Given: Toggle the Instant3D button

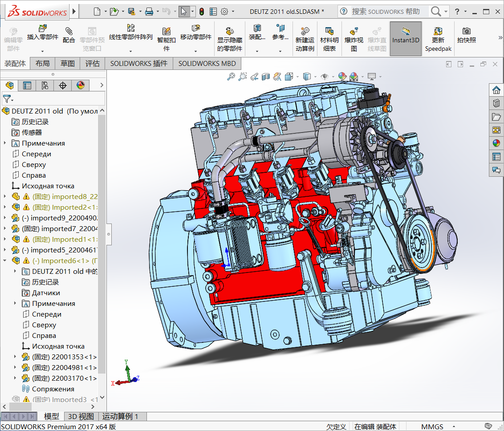Looking at the screenshot, I should click(406, 39).
